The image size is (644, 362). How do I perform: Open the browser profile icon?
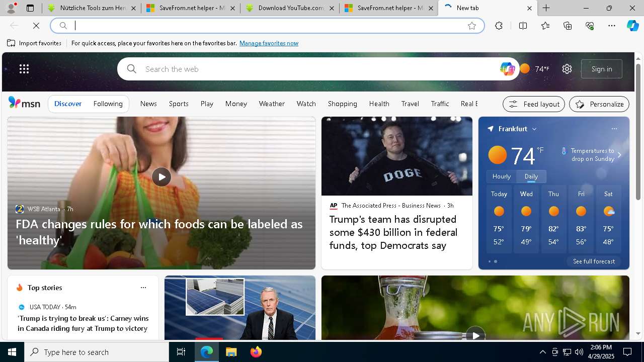[11, 8]
